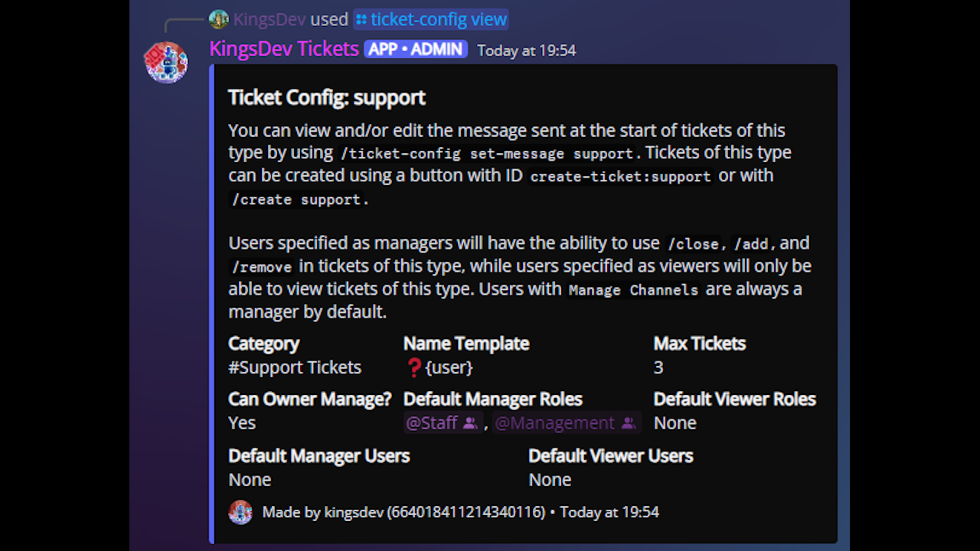Click the footer avatar beside 'Made by kingsdev'
This screenshot has width=980, height=551.
[x=240, y=512]
